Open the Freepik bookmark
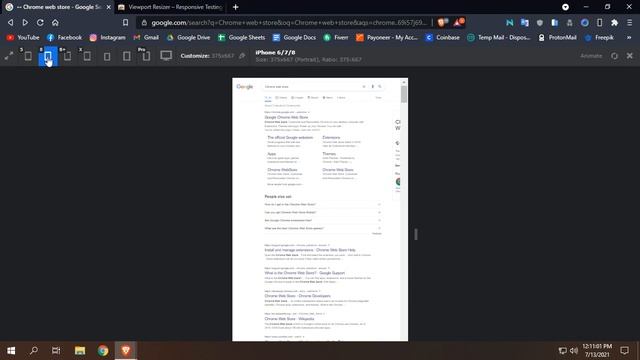Screen dimensions: 640x360 tap(599, 38)
